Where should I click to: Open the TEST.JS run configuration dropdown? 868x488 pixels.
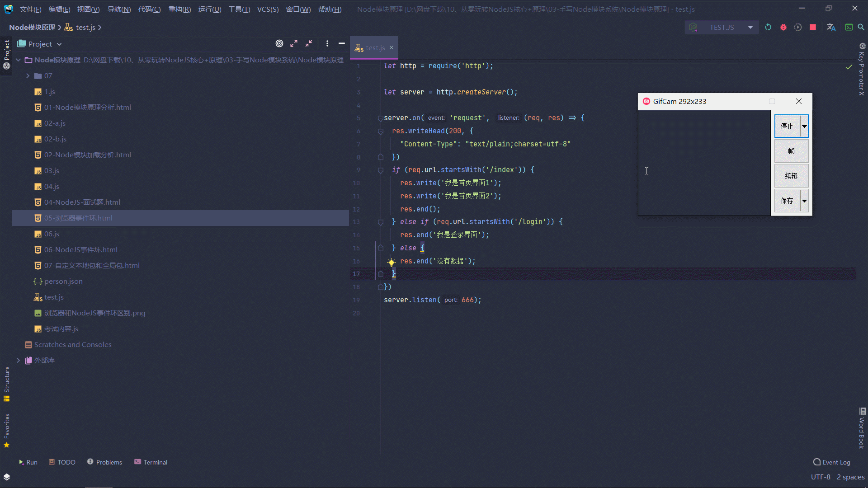pos(722,27)
